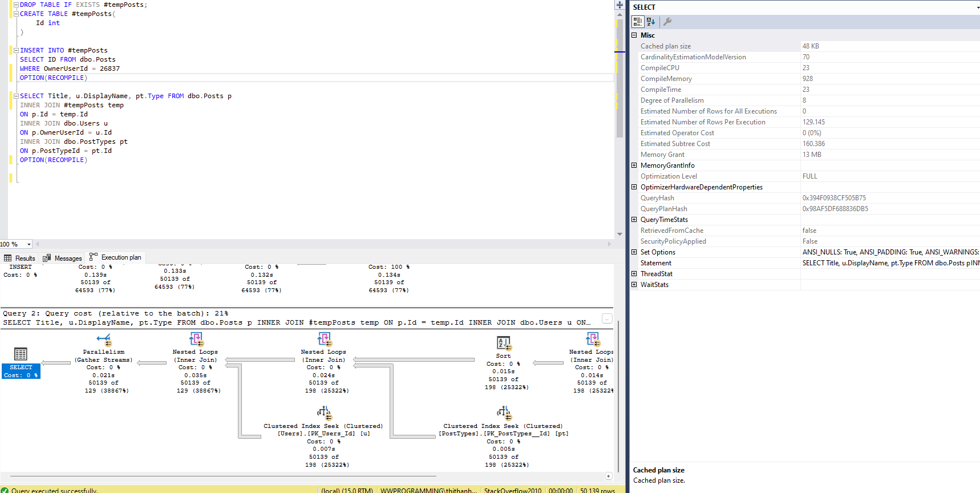This screenshot has height=493, width=980.
Task: Select Clustered Index Seek on PK_Users_Id
Action: tap(323, 437)
